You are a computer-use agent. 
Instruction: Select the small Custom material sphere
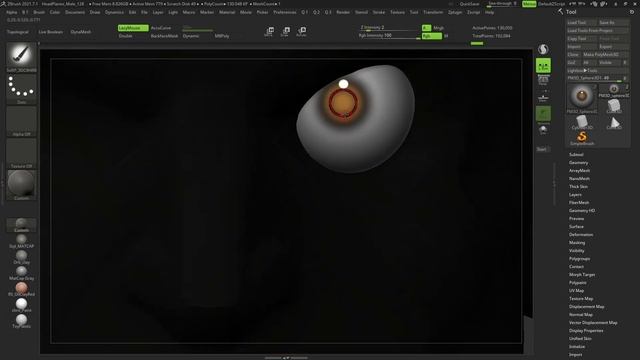21,225
